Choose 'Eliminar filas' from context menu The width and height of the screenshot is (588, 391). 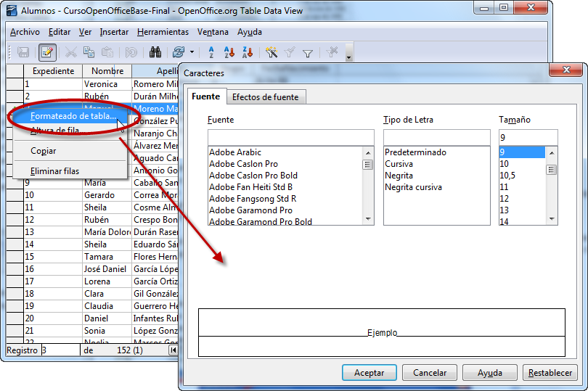tap(70, 171)
